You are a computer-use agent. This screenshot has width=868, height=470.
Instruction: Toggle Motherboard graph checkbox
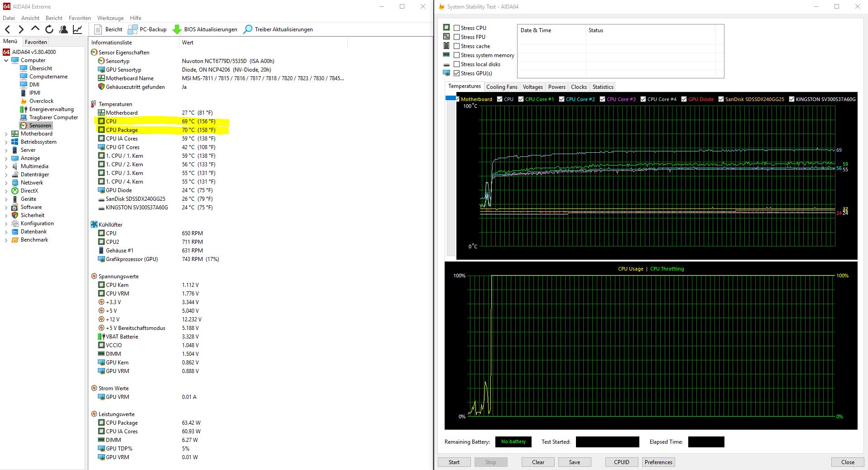[458, 99]
